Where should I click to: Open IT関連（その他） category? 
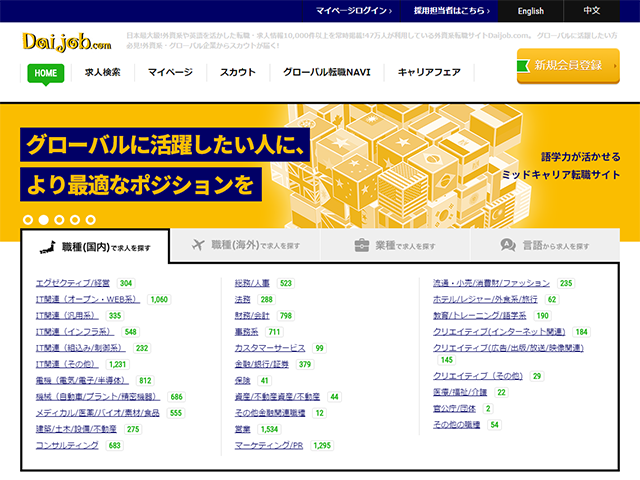tap(67, 364)
